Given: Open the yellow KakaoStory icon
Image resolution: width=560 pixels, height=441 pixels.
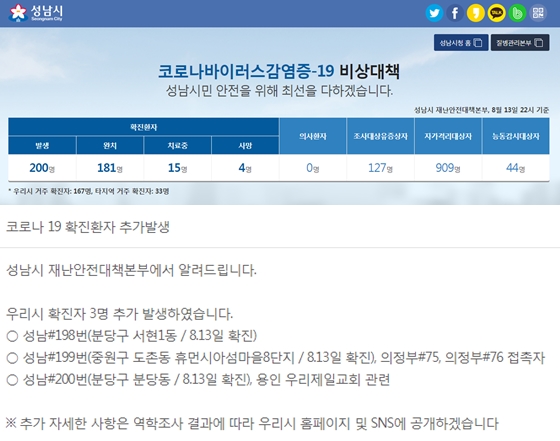Looking at the screenshot, I should pos(476,13).
